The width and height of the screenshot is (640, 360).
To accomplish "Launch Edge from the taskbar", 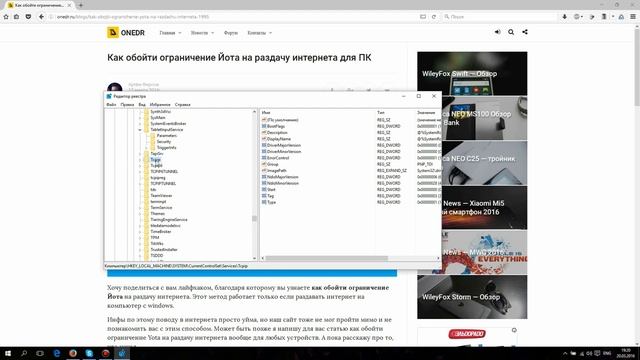I will pyautogui.click(x=57, y=353).
